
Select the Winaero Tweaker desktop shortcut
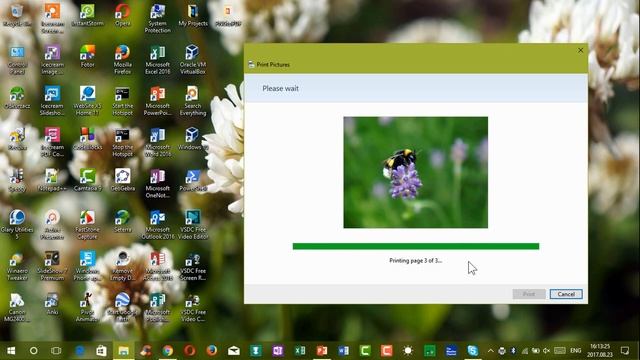click(17, 266)
